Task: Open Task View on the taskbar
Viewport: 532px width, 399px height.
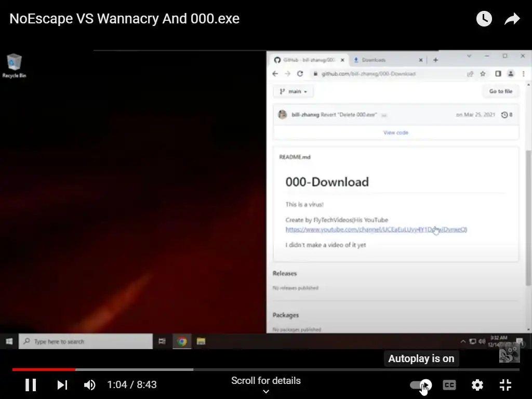Action: (162, 341)
